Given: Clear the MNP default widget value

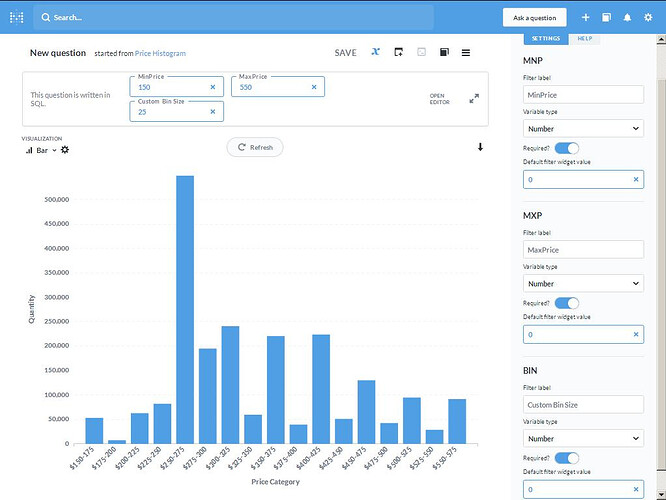Looking at the screenshot, I should point(636,180).
